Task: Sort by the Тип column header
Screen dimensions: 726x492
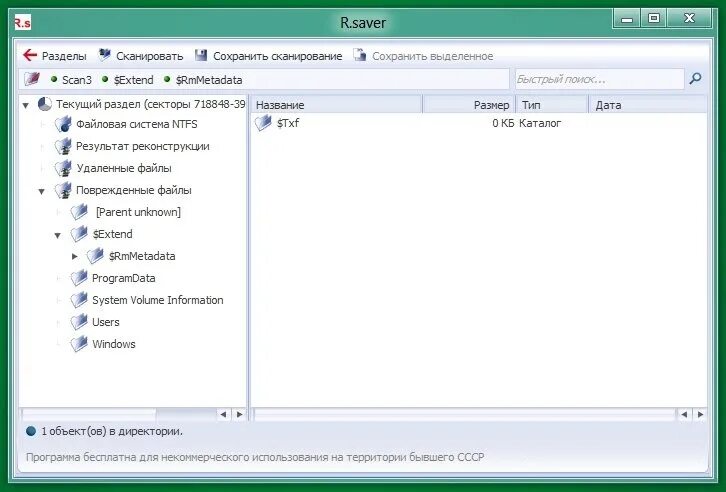Action: [x=552, y=105]
